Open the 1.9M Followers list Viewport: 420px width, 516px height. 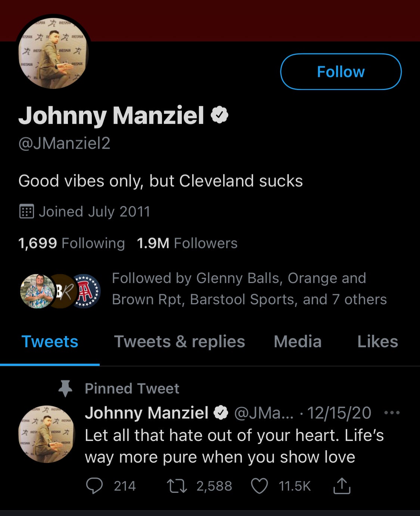click(187, 243)
